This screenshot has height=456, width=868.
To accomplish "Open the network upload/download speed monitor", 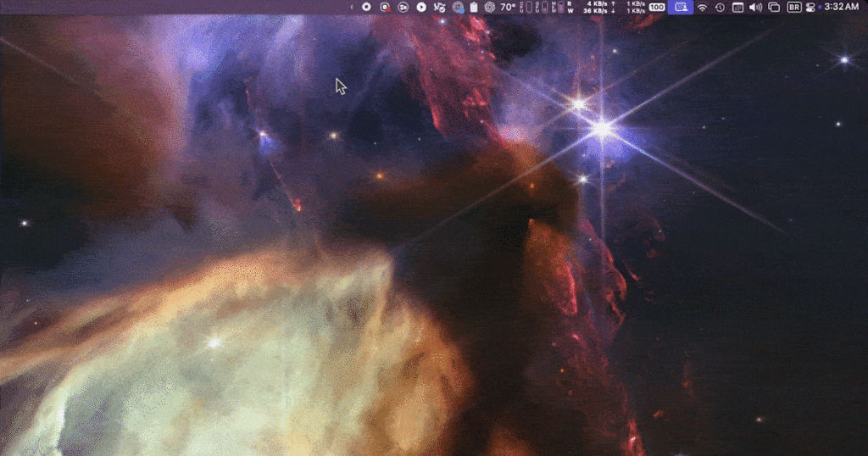I will point(628,7).
